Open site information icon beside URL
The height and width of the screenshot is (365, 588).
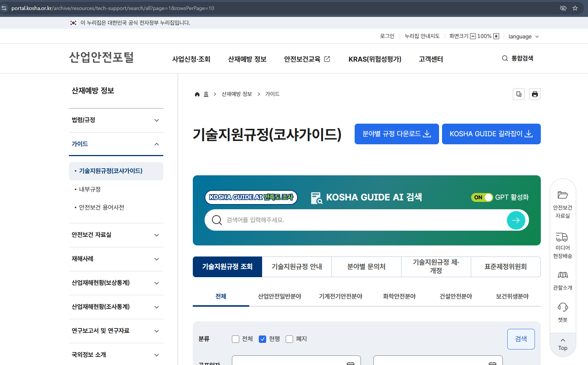(4, 8)
